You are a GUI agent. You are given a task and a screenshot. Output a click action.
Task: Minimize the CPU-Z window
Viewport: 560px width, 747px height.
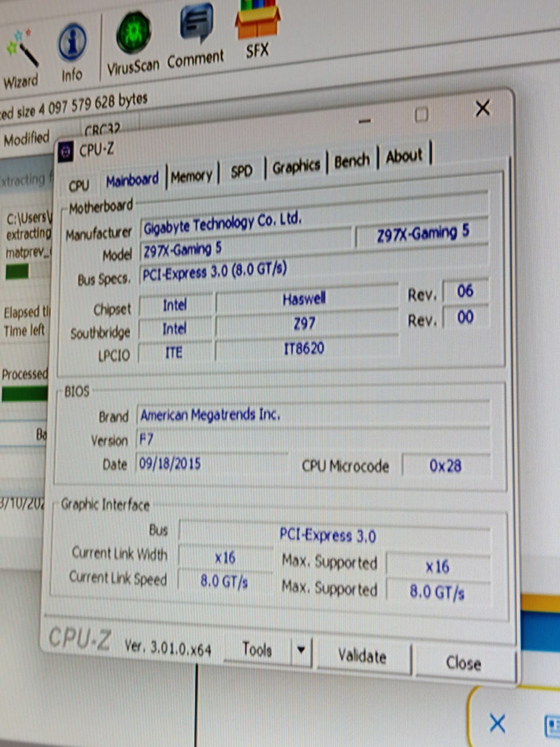(365, 121)
